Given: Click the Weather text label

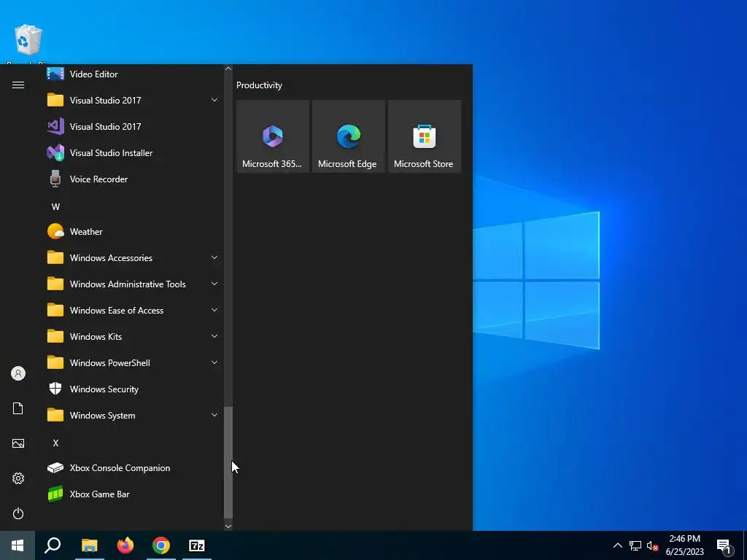Looking at the screenshot, I should coord(86,232).
